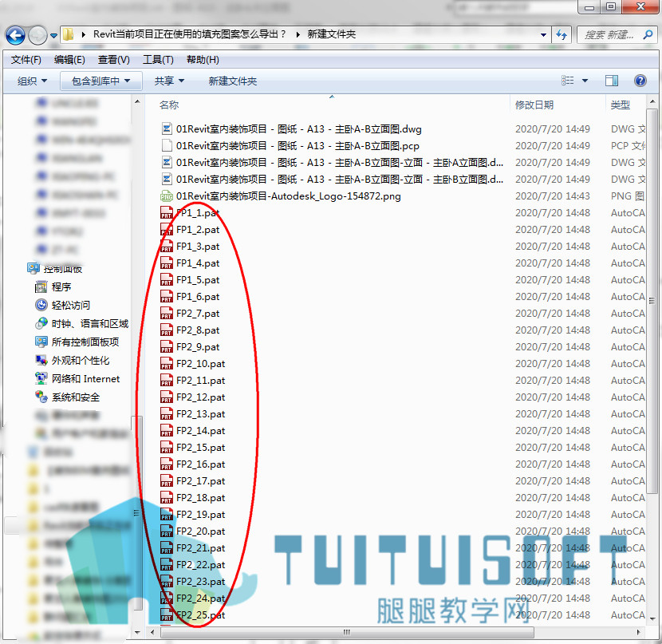The height and width of the screenshot is (644, 662).
Task: Click the horizontal scrollbar thumb of file list
Action: 347,632
